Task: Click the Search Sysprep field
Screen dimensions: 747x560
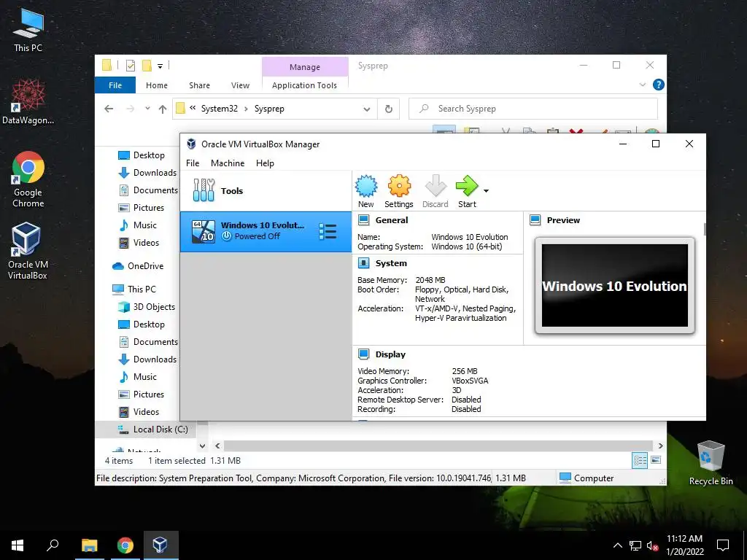Action: tap(533, 109)
